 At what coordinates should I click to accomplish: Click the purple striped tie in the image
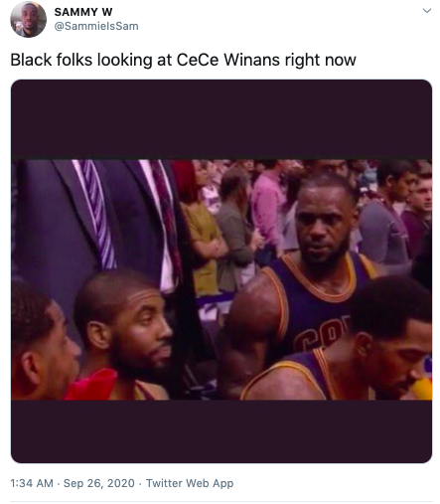pyautogui.click(x=97, y=214)
